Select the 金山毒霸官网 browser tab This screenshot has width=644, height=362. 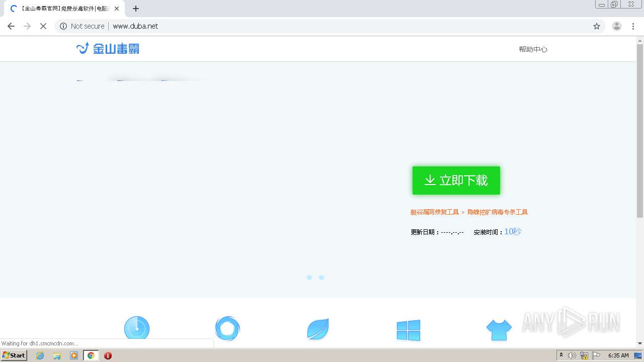tap(63, 9)
